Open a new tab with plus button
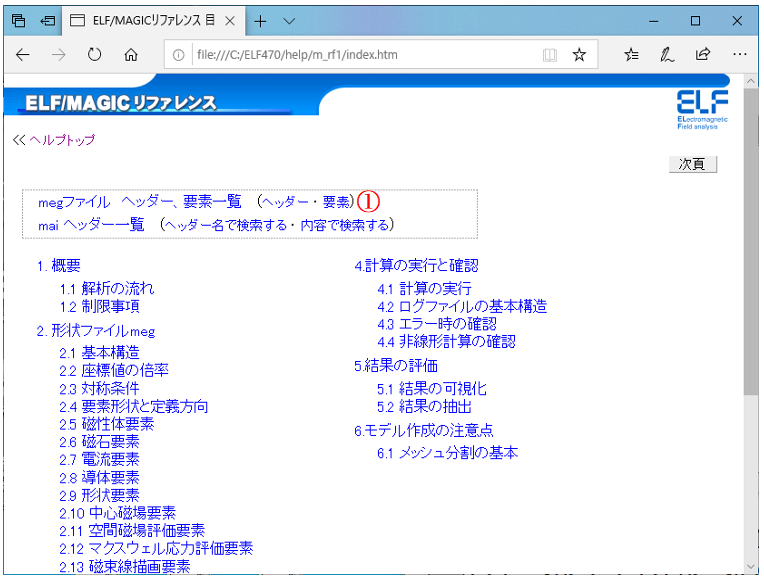The height and width of the screenshot is (579, 764). click(260, 21)
